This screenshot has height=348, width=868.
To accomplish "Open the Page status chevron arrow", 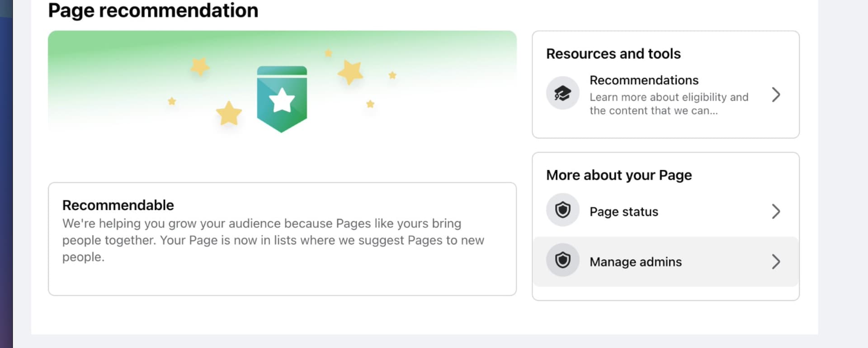I will click(776, 211).
